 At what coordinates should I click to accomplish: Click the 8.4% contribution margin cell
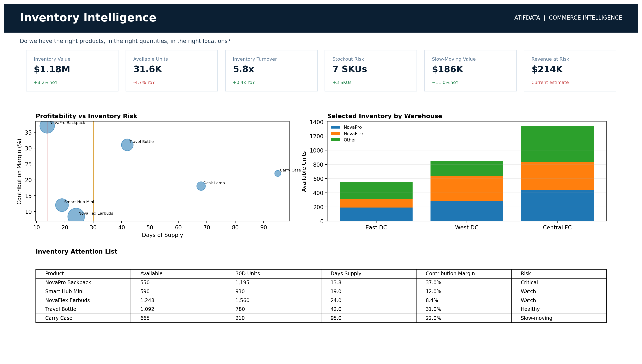point(464,300)
